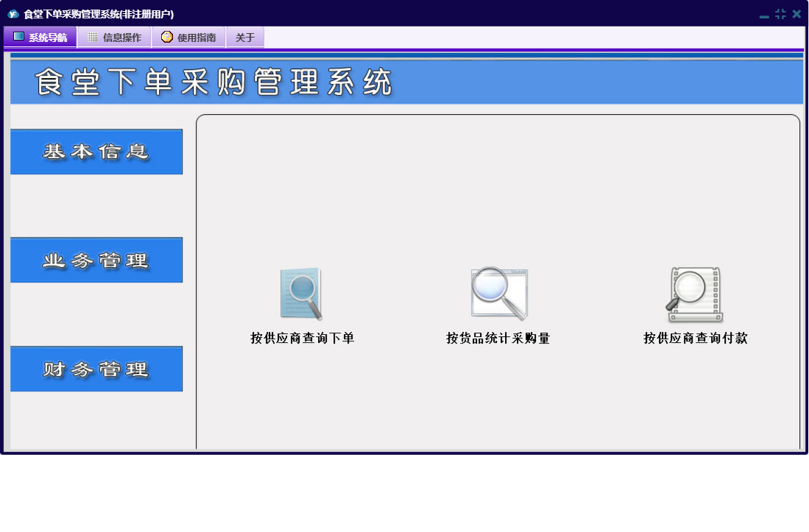Select the 财务管理 sidebar button
This screenshot has height=532, width=809.
96,369
